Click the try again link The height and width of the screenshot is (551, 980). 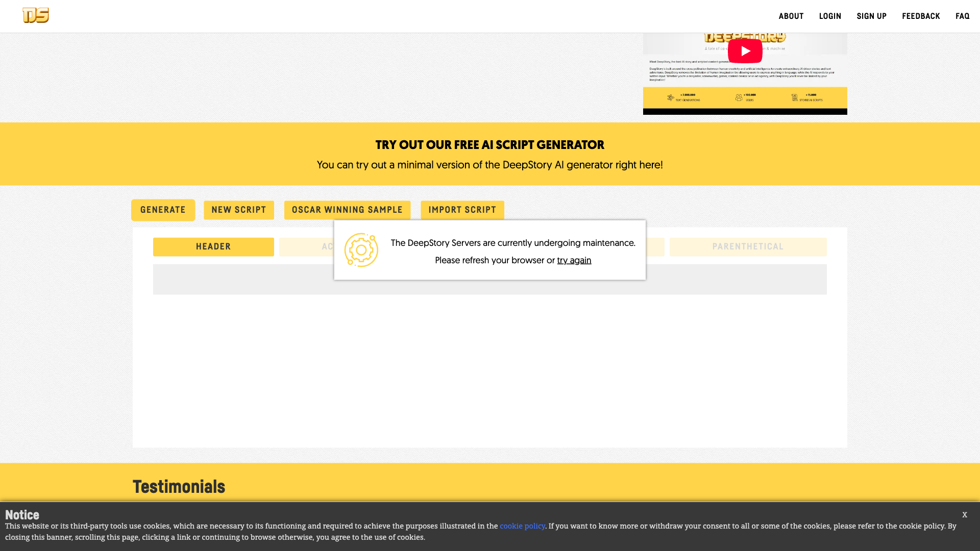coord(574,261)
